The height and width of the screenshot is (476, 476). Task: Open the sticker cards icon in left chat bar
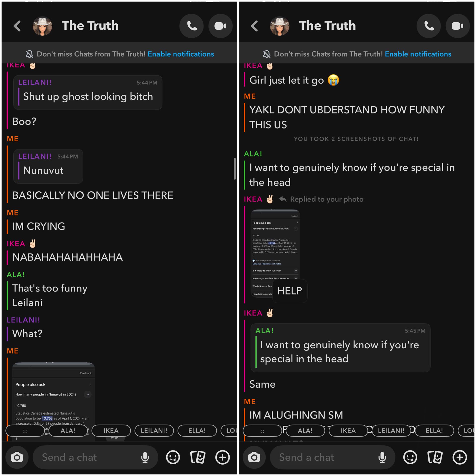pos(198,457)
